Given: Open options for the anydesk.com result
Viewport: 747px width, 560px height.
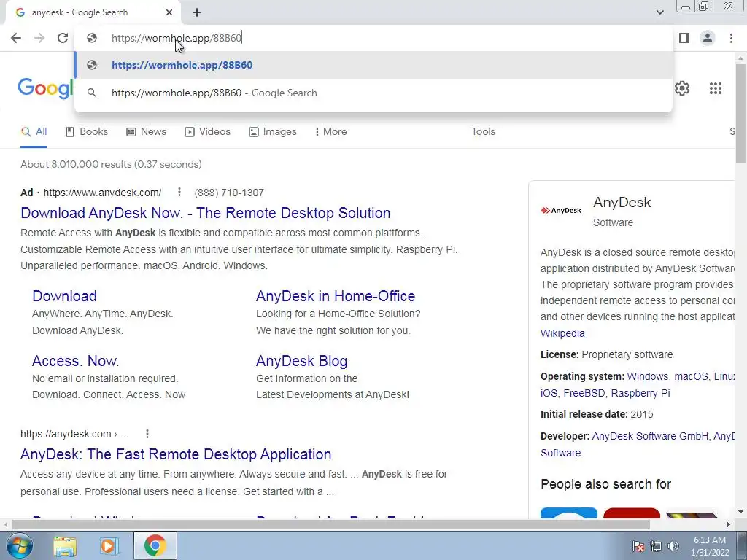Looking at the screenshot, I should 147,434.
